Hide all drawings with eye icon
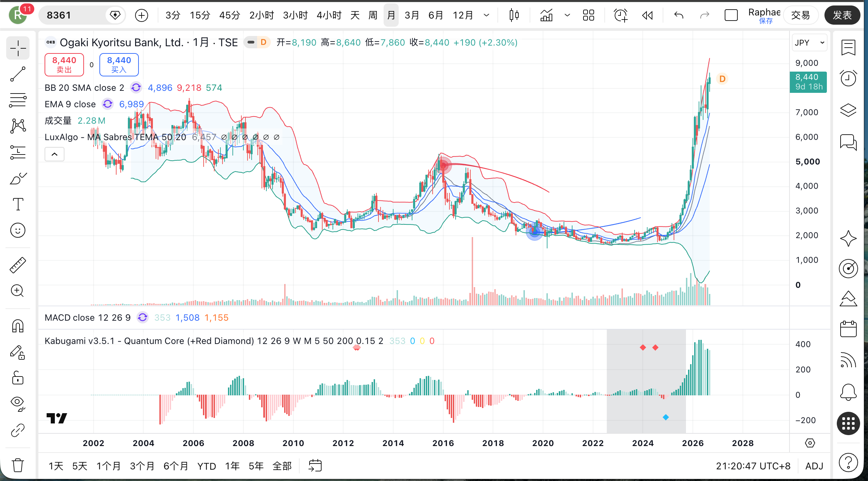868x481 pixels. [x=18, y=404]
